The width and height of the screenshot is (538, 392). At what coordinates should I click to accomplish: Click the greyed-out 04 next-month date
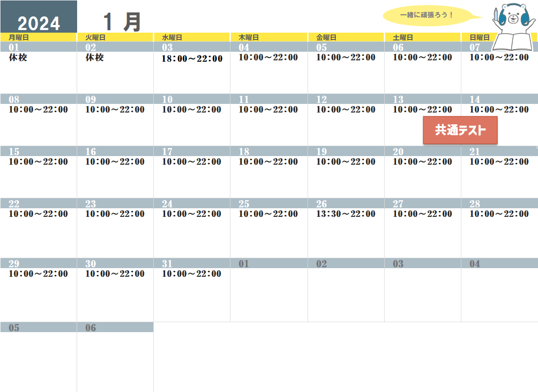tap(474, 264)
